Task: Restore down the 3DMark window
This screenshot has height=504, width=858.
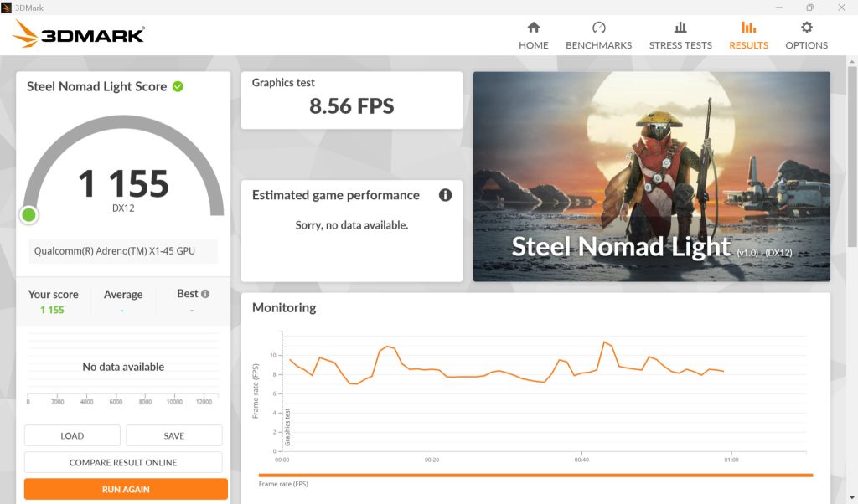Action: pos(810,8)
